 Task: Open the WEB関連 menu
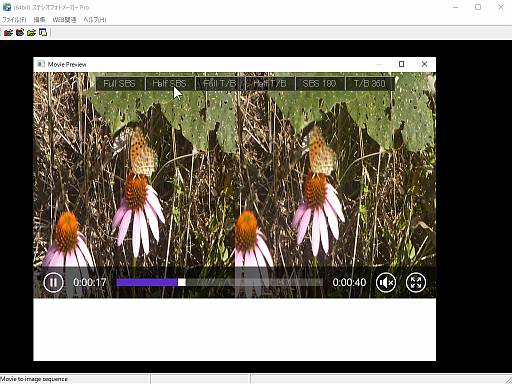pyautogui.click(x=64, y=20)
